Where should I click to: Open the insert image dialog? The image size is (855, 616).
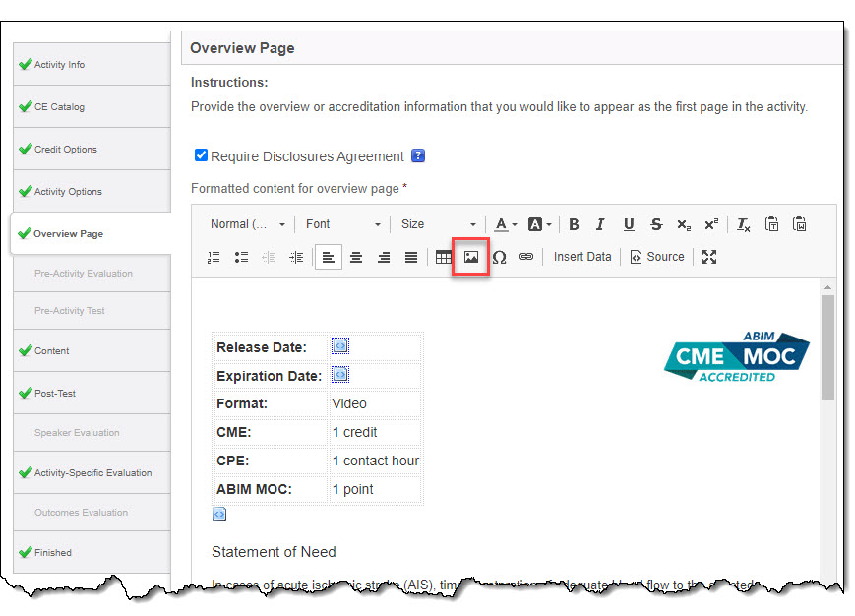coord(471,257)
